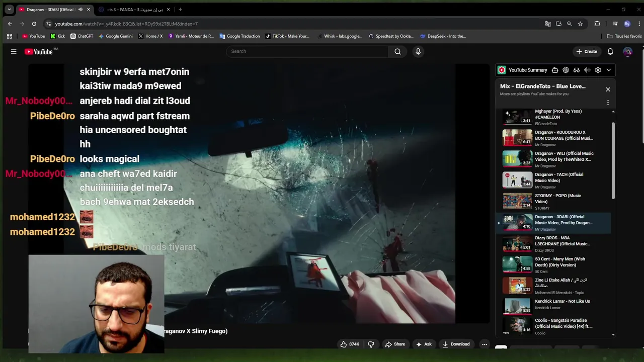Image resolution: width=644 pixels, height=362 pixels.
Task: Open more actions ellipsis below video
Action: point(484,344)
